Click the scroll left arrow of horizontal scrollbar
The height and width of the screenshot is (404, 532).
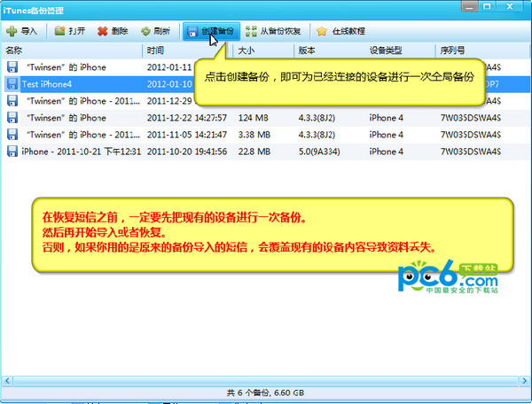(x=7, y=381)
